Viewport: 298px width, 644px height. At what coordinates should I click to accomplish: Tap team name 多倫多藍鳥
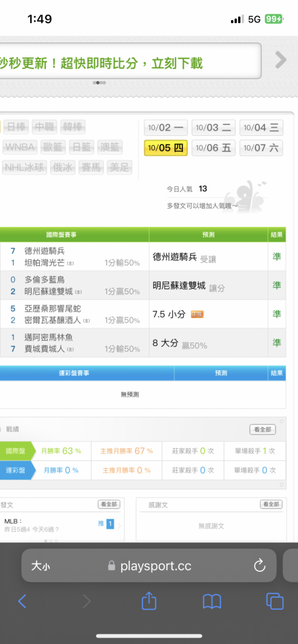point(45,279)
